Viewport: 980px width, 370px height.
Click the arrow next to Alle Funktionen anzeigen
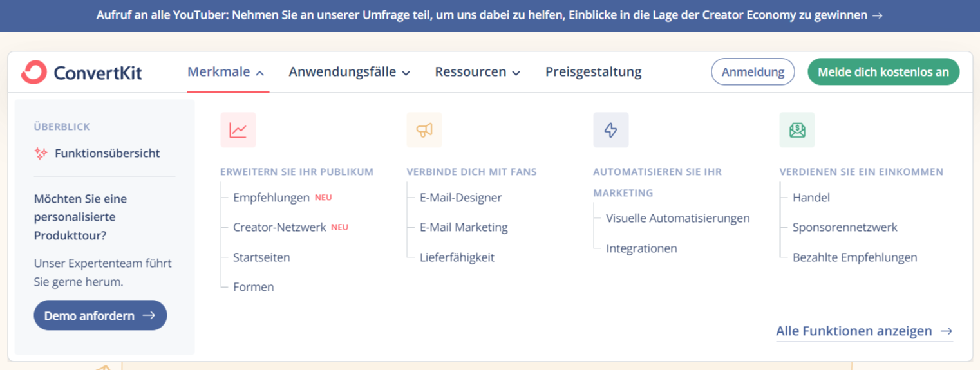(x=946, y=331)
